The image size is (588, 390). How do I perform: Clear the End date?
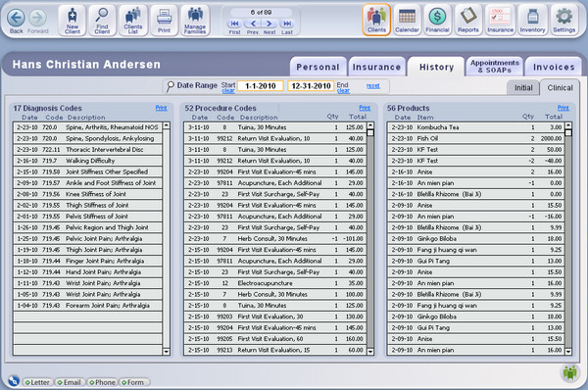click(x=343, y=91)
